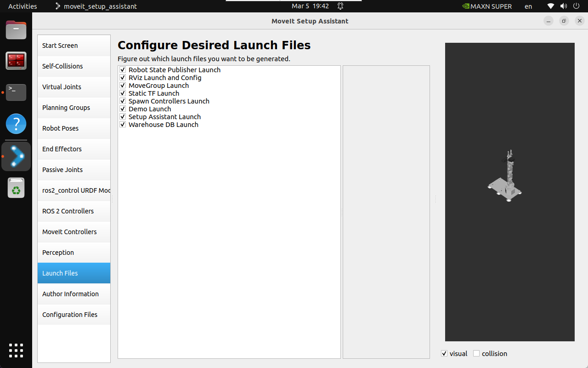
Task: Open ros2_control URDF Mod step
Action: [74, 190]
